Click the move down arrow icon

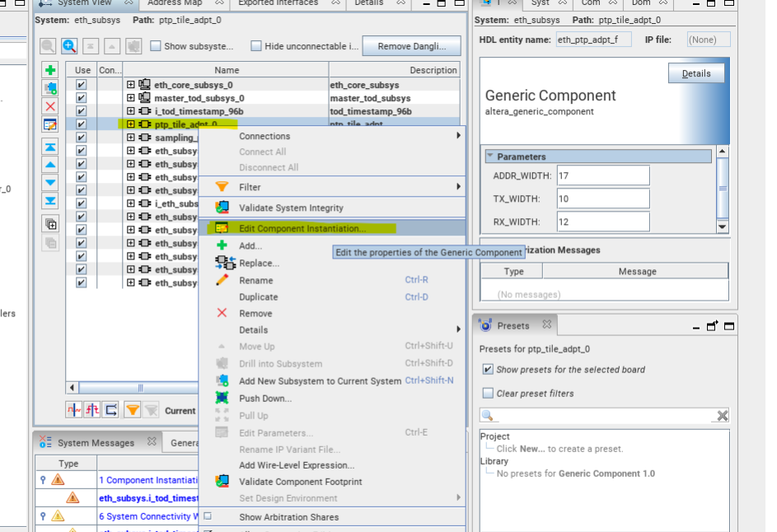point(50,183)
